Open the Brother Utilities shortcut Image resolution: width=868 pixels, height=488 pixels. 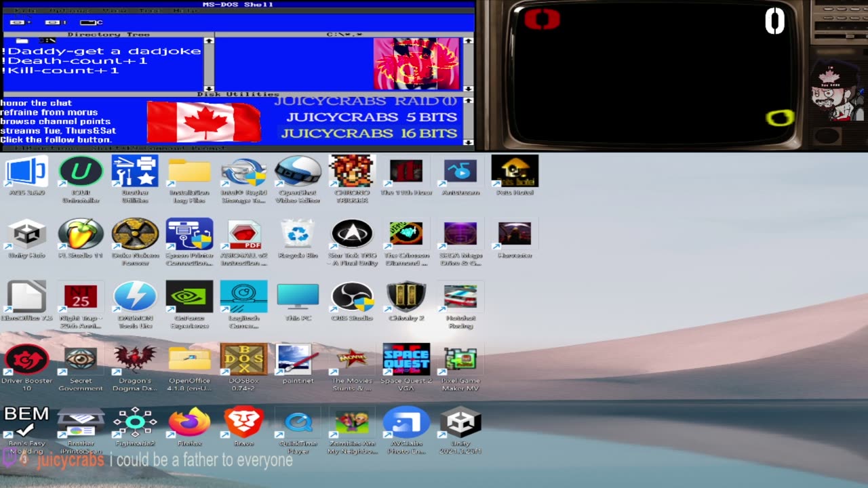135,178
